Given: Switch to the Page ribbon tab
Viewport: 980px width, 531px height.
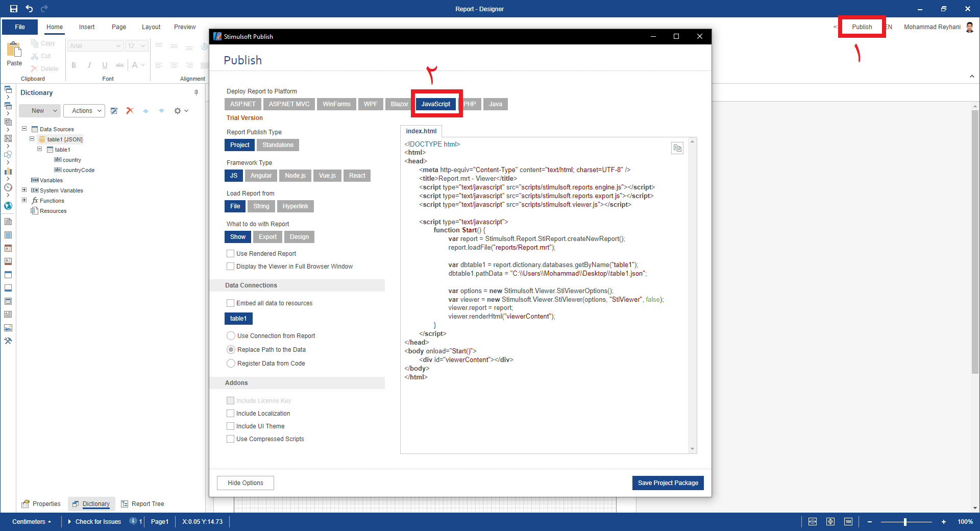Looking at the screenshot, I should point(119,27).
